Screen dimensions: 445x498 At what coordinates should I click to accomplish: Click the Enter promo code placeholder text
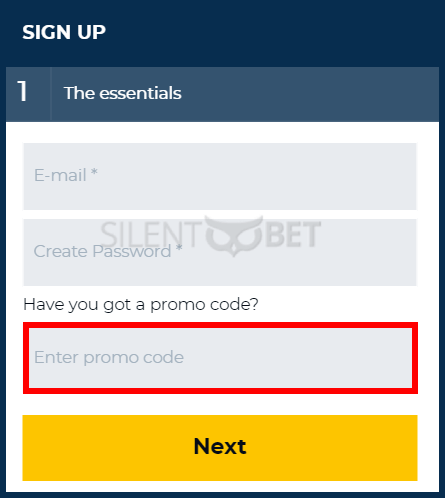coord(109,357)
